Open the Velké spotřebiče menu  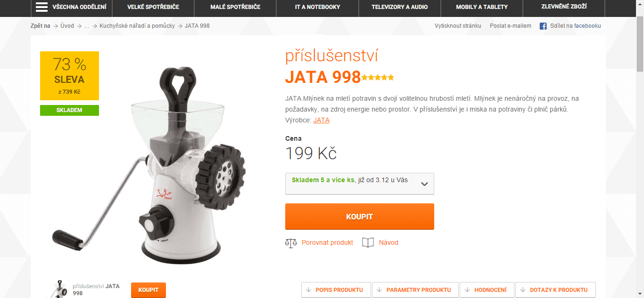click(x=153, y=7)
